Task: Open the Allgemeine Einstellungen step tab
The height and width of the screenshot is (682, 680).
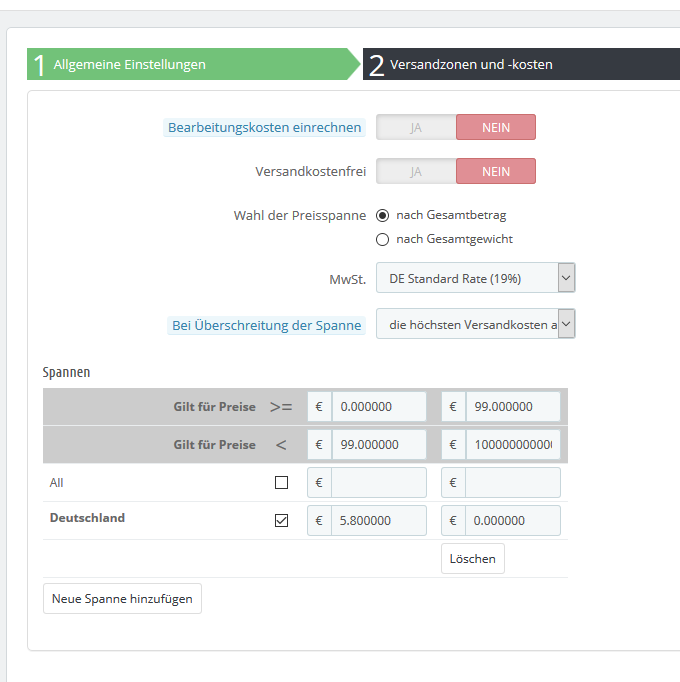Action: [190, 64]
